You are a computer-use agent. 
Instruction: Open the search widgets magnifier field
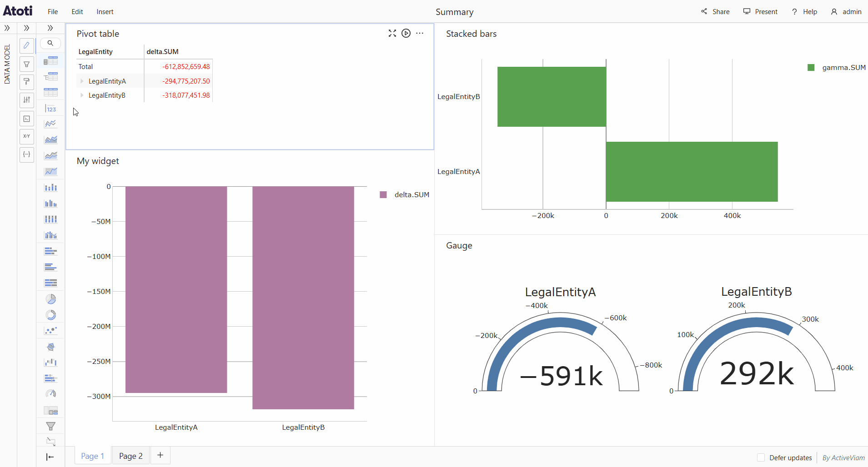tap(50, 43)
